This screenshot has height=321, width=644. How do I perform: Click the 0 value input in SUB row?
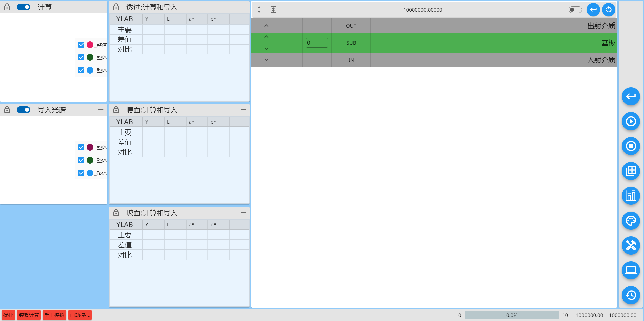click(316, 43)
